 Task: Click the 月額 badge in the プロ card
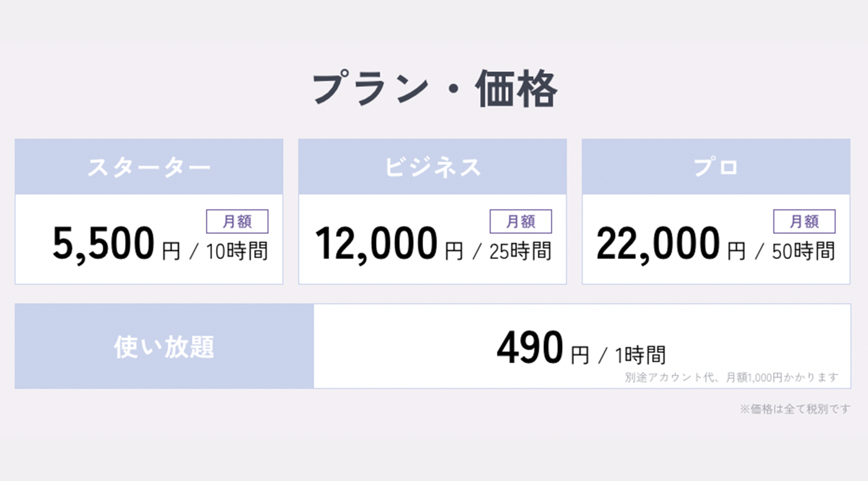(804, 221)
